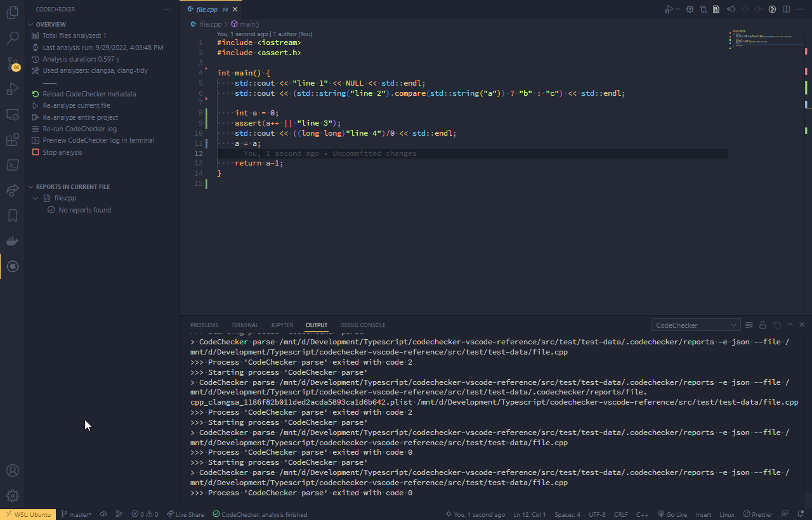This screenshot has width=812, height=520.
Task: Click the split editor right icon
Action: (786, 10)
